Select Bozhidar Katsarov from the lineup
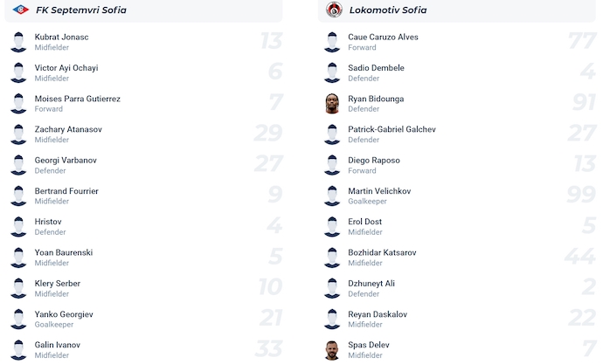 (382, 252)
